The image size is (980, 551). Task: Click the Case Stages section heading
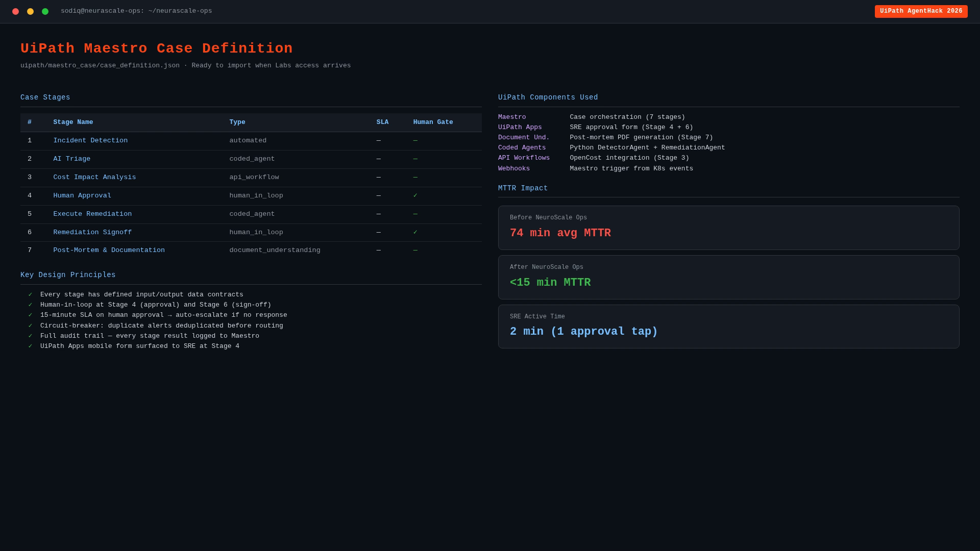(45, 97)
